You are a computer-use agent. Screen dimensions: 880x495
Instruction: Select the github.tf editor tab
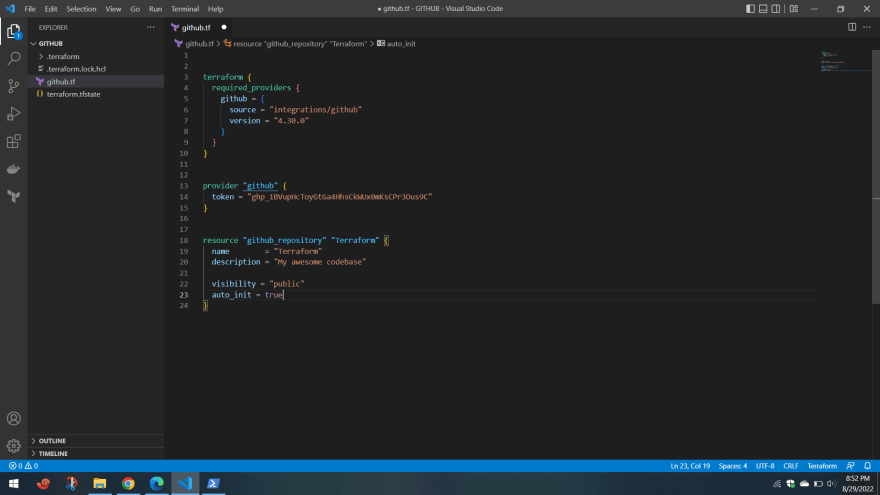coord(196,27)
